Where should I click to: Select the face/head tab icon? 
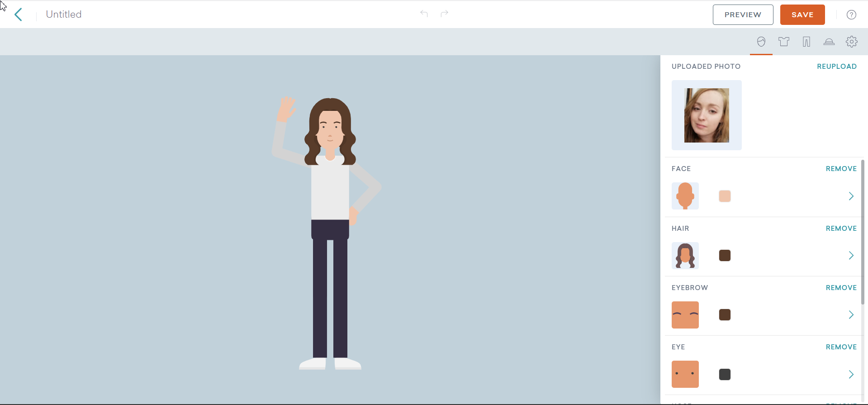click(x=761, y=42)
